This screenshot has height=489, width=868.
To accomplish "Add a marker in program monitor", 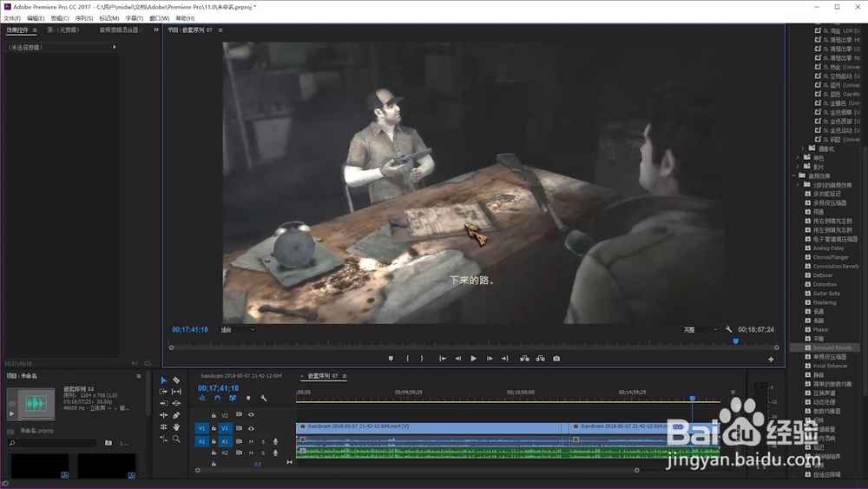I will tap(391, 359).
